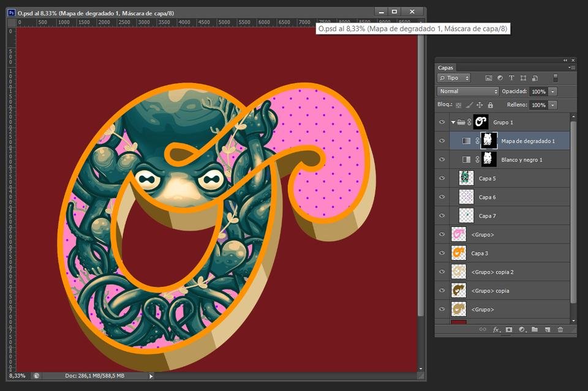Open the Normal blend mode dropdown

468,91
